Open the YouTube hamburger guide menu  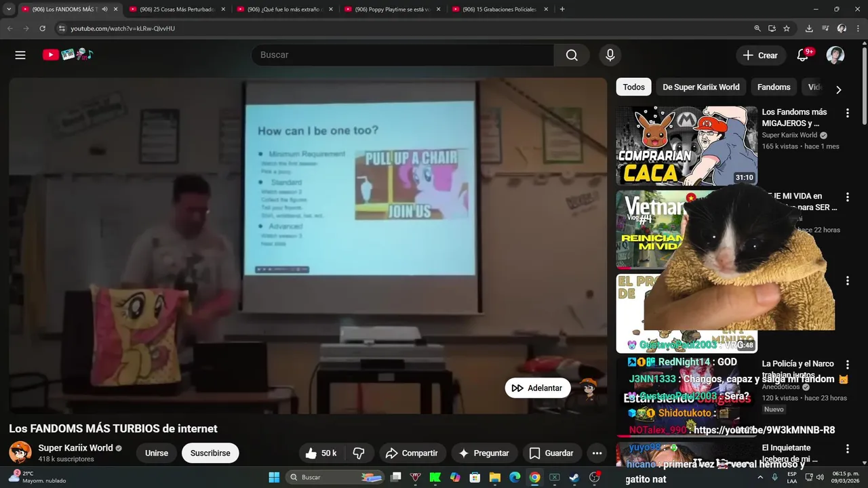click(x=20, y=55)
